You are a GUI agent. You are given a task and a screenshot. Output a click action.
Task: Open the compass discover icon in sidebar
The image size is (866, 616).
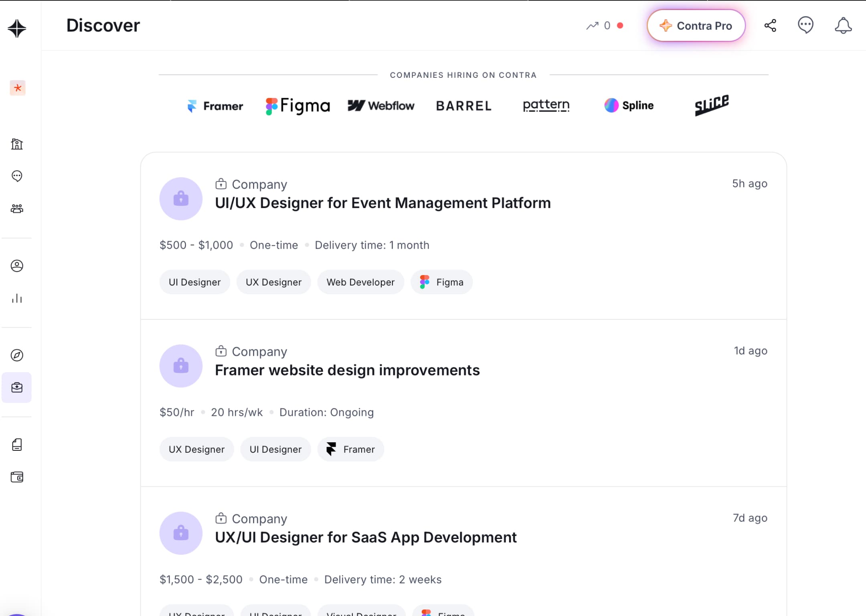coord(17,355)
